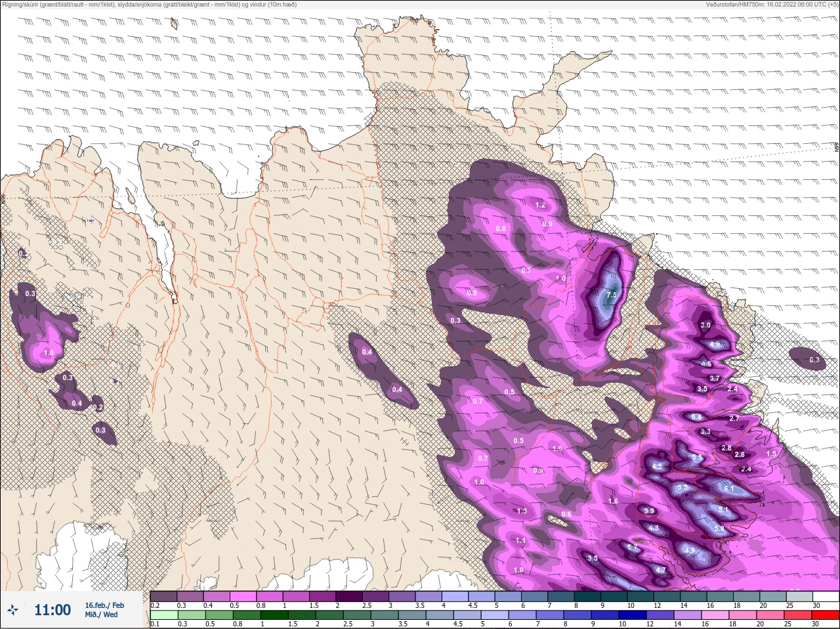
Task: Pick the light pink rain-scale swatch labeled 16
Action: coord(715,615)
